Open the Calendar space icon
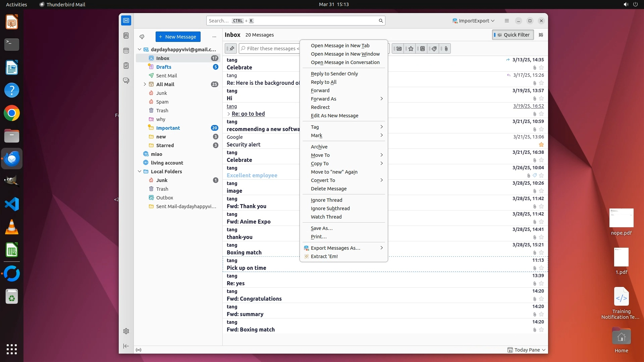This screenshot has height=362, width=644. click(126, 51)
